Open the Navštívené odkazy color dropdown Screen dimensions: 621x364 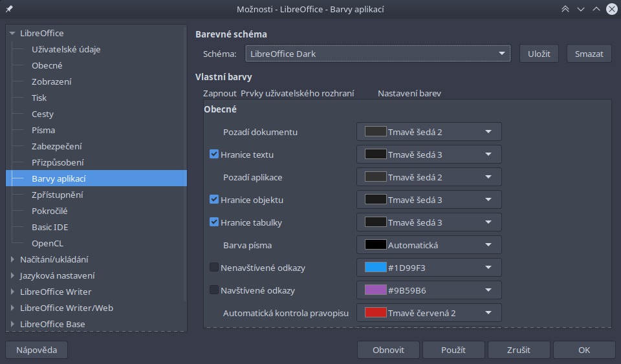pos(429,290)
